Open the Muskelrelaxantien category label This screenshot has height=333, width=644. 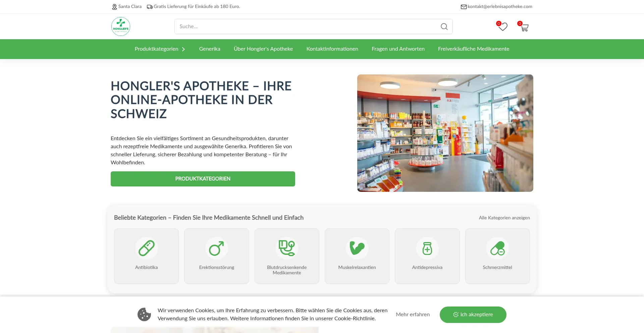[357, 267]
